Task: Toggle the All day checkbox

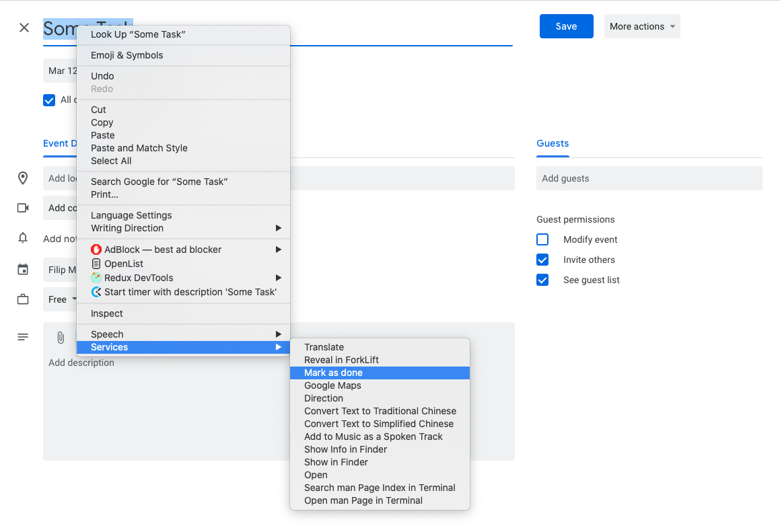Action: 49,100
